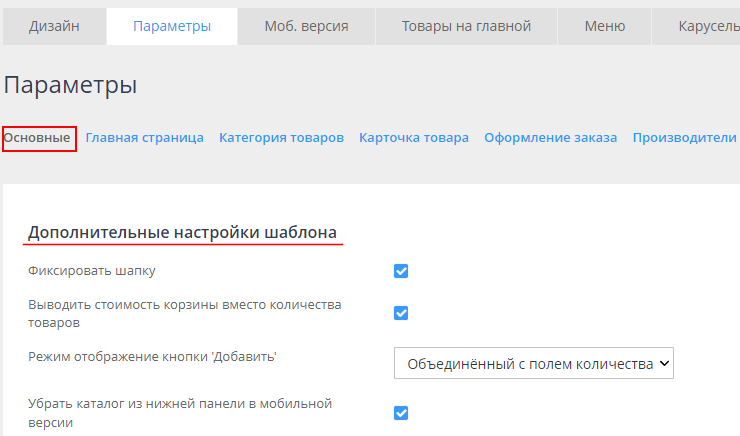Expand the 'Добавить' button display mode dropdown
This screenshot has height=436, width=740.
[x=534, y=364]
